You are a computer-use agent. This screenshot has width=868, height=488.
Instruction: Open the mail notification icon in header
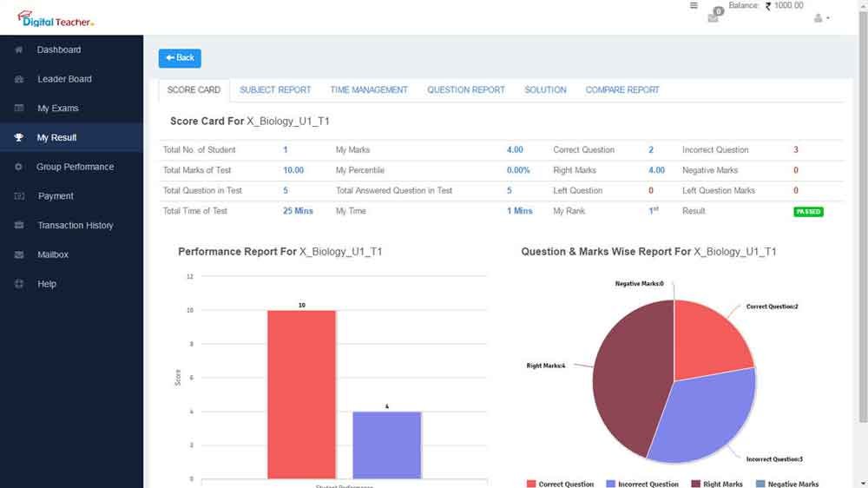click(x=713, y=16)
